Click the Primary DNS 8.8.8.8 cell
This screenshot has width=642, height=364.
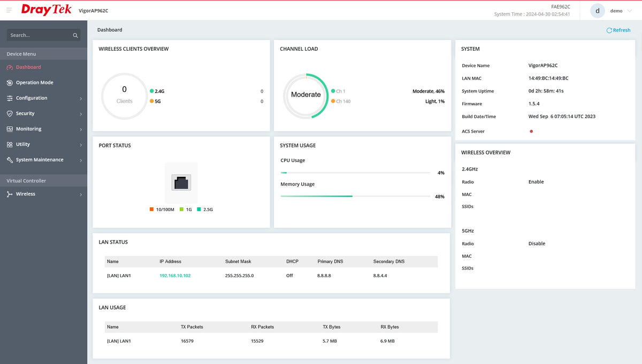[x=324, y=276]
